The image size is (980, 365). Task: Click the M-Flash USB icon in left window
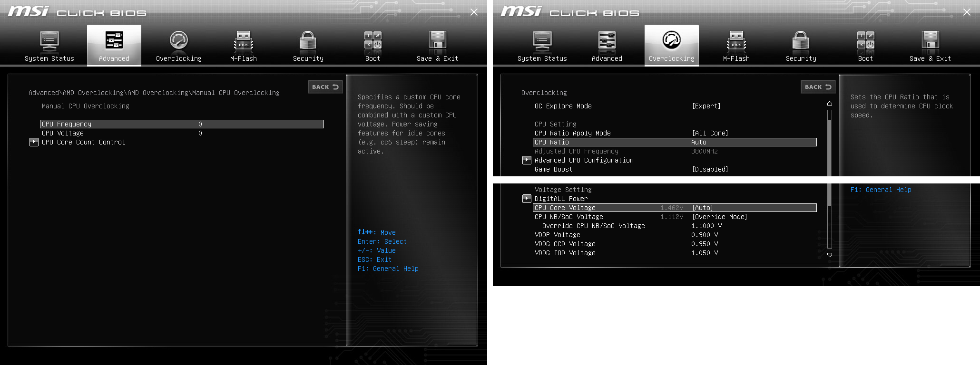pyautogui.click(x=244, y=41)
